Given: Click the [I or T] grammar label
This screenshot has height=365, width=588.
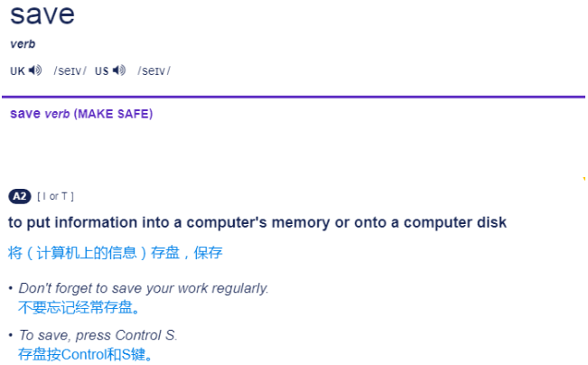Looking at the screenshot, I should [55, 196].
